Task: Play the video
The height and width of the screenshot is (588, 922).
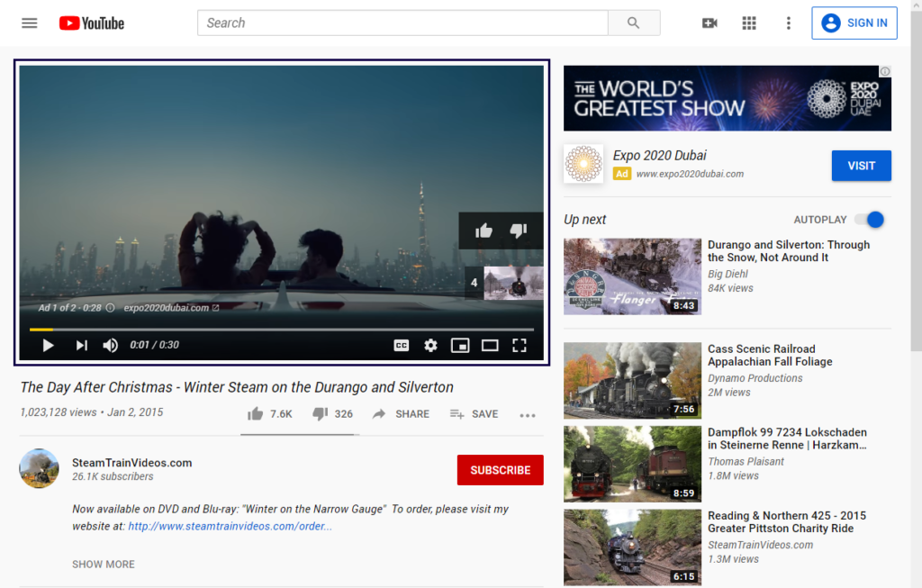Action: click(x=49, y=345)
